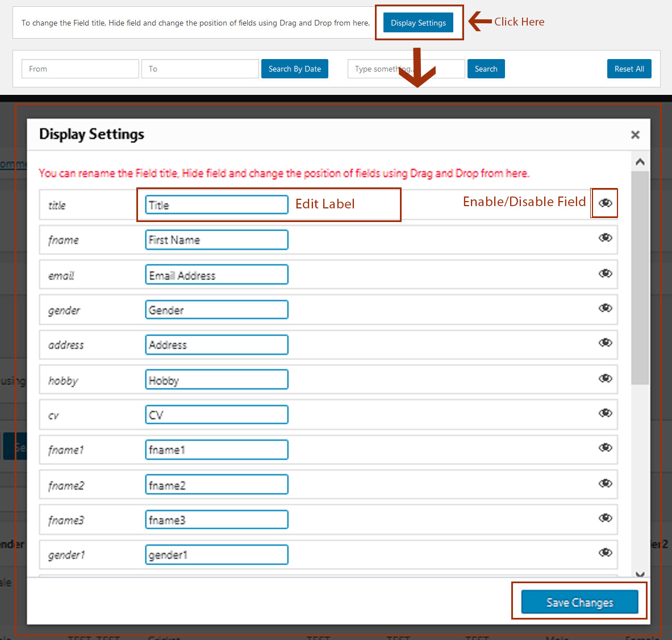Select the italic 'fname2' field key
672x640 pixels.
[66, 486]
